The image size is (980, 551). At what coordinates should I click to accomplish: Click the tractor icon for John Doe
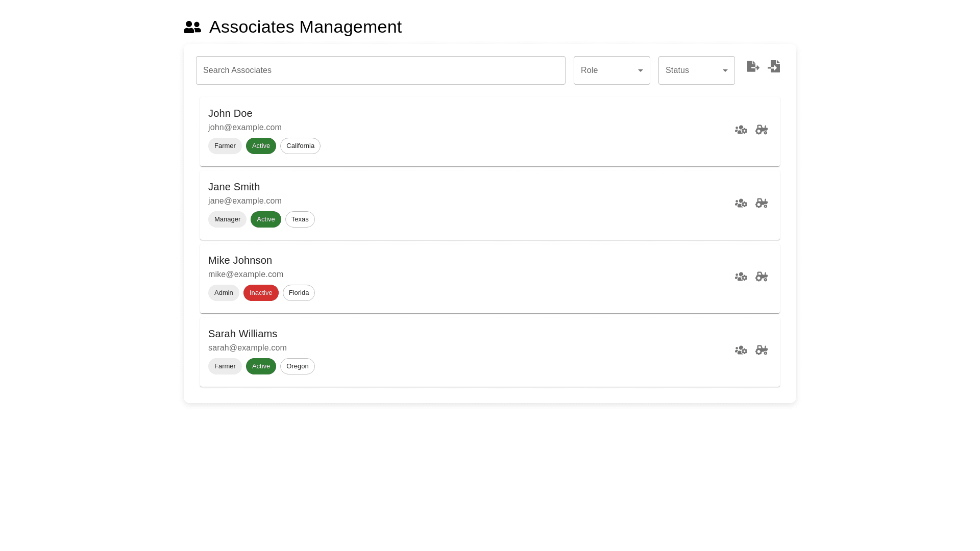762,130
